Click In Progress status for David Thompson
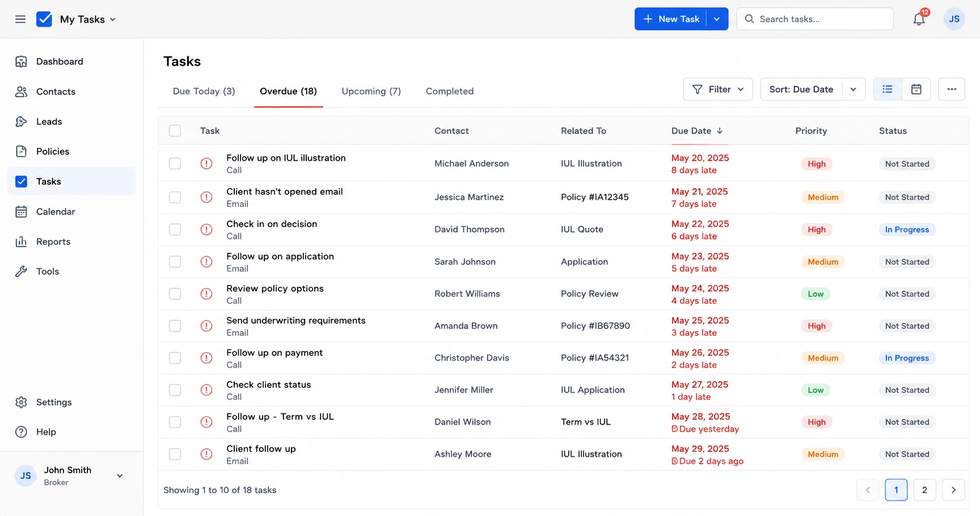The image size is (980, 516). 907,230
